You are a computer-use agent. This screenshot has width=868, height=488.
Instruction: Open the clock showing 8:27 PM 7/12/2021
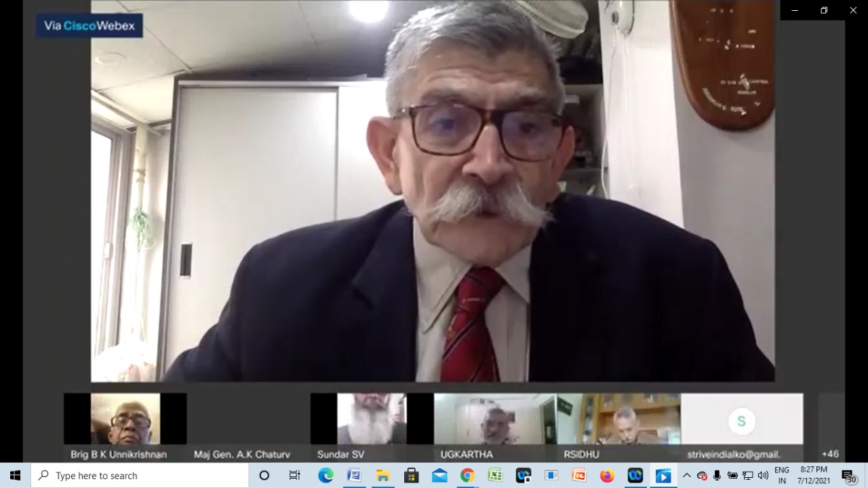pyautogui.click(x=814, y=475)
